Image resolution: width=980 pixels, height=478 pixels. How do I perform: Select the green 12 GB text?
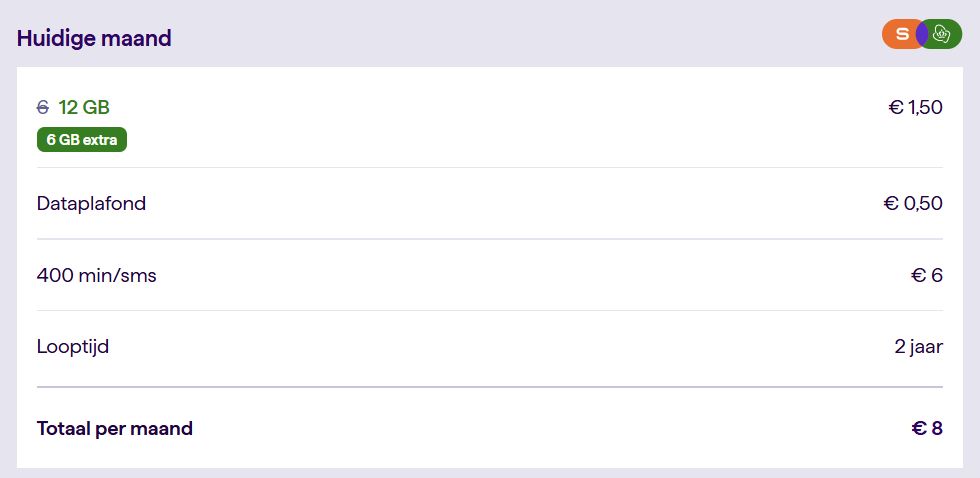click(84, 108)
